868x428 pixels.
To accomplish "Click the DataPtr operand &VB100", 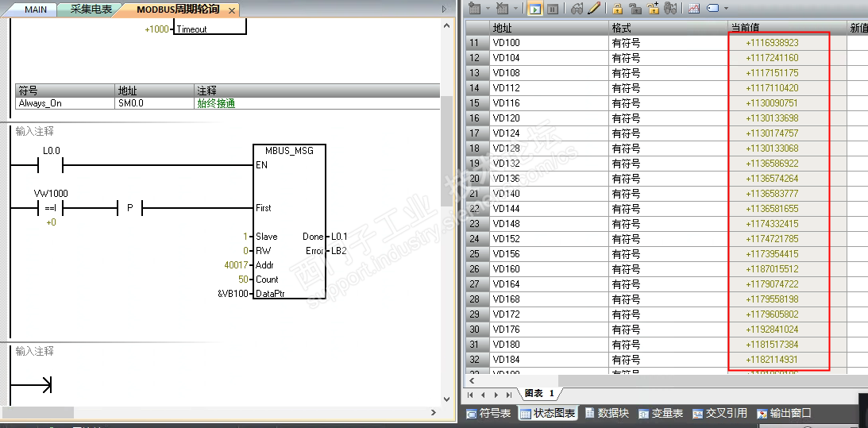I will pyautogui.click(x=233, y=294).
